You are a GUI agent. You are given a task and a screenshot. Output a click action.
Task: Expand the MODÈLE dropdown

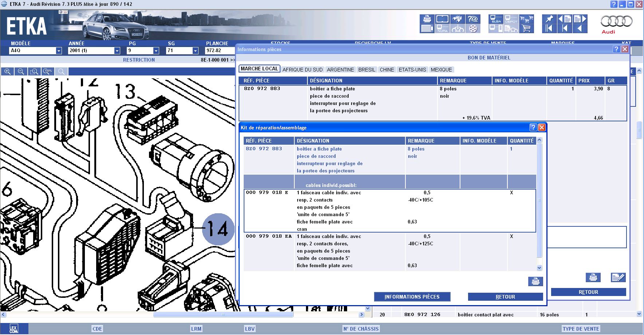[x=59, y=51]
